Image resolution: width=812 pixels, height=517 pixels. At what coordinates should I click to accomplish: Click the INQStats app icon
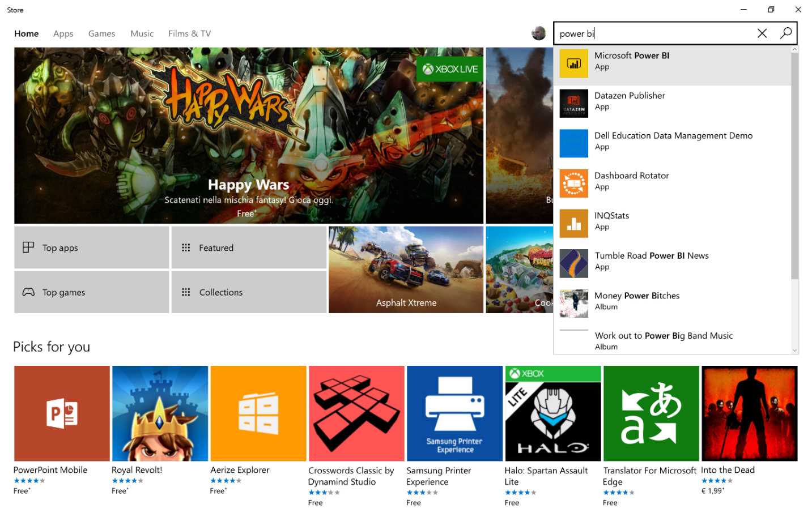click(x=573, y=223)
